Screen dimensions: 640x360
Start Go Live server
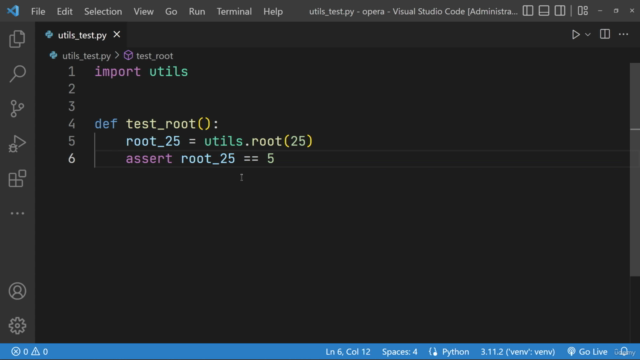point(587,351)
